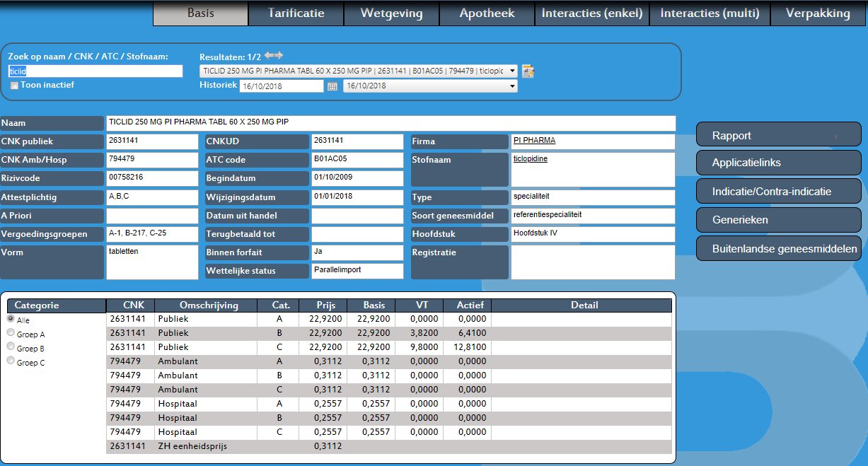Click the CNK Amb/Hosp value 794479
The image size is (868, 466).
152,160
